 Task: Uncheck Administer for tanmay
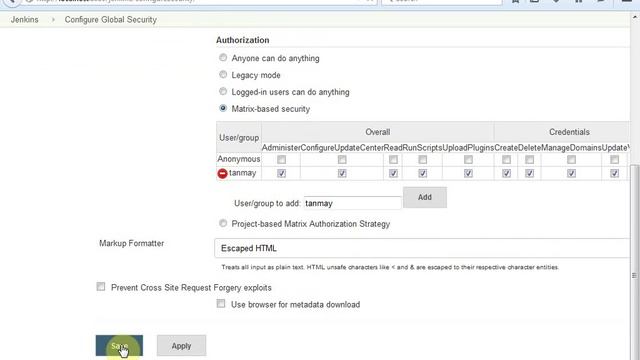pyautogui.click(x=281, y=173)
